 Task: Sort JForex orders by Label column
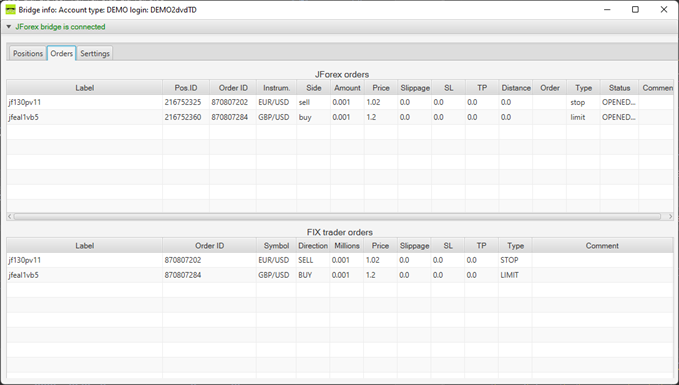coord(84,88)
